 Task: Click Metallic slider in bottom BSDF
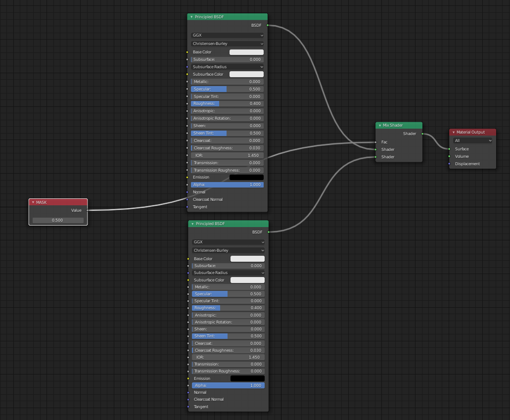coord(229,287)
